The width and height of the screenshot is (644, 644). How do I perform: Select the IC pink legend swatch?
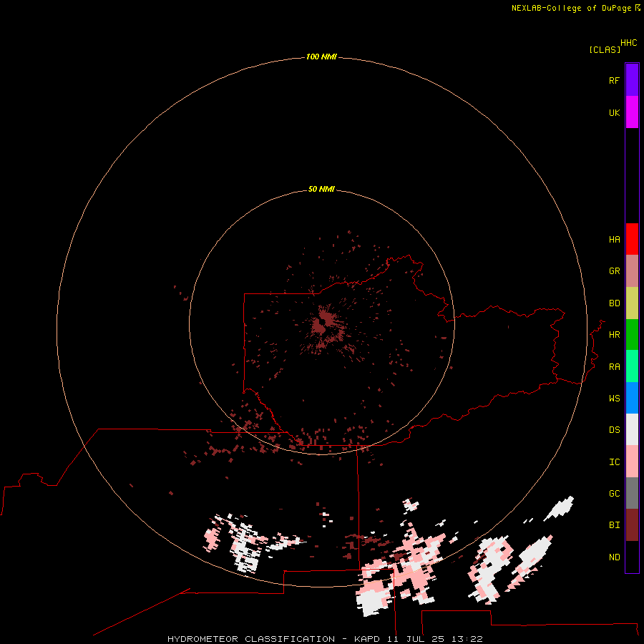[x=632, y=462]
